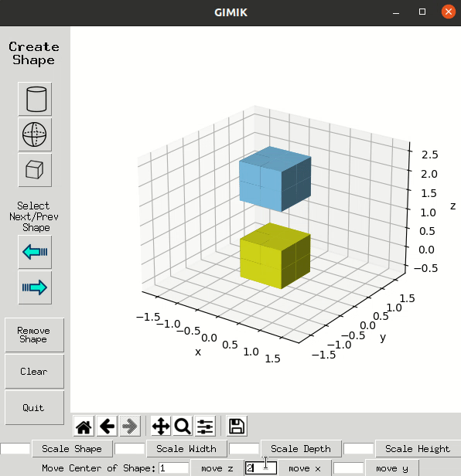
Task: Go forward to next plot view
Action: pos(130,427)
